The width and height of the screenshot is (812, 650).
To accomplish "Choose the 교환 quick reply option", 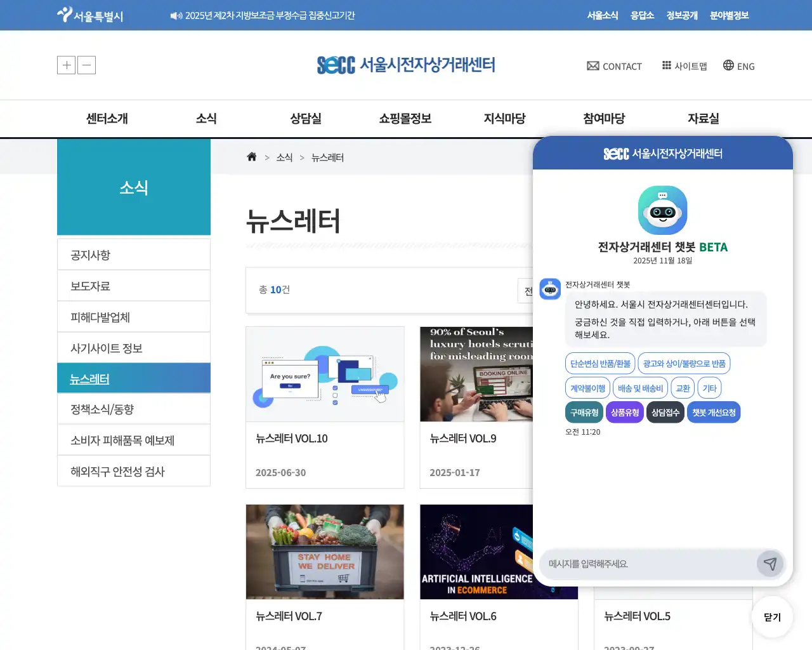I will click(682, 387).
